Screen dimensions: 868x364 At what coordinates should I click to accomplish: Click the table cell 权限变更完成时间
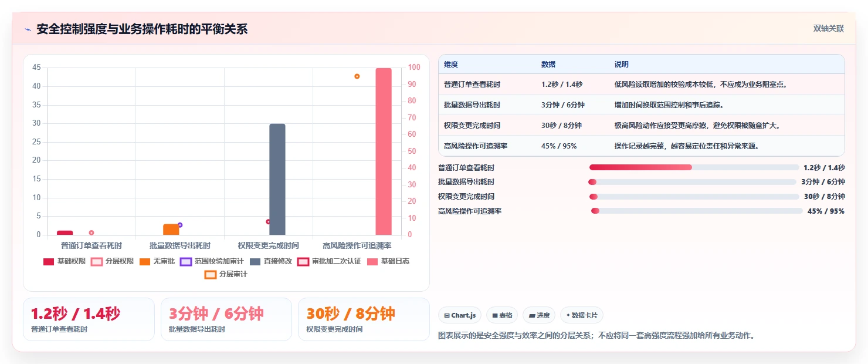pos(472,126)
